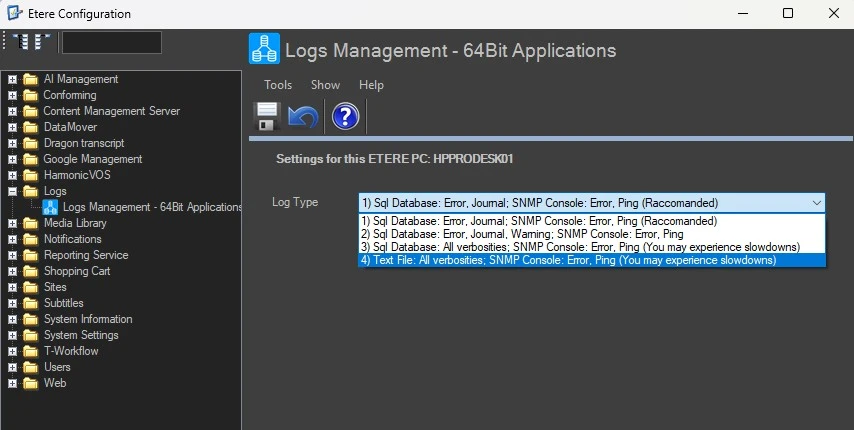This screenshot has width=854, height=430.
Task: Click the Save floppy disk toolbar icon
Action: click(x=267, y=116)
